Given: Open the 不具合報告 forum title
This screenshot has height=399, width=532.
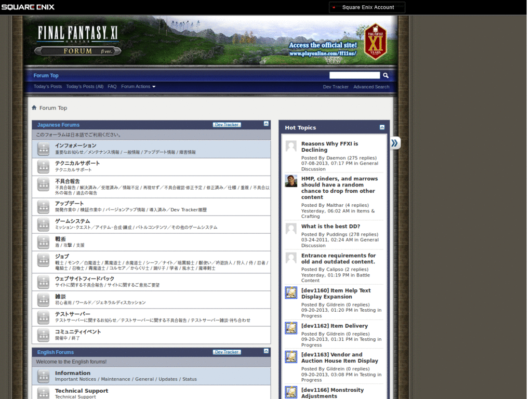Looking at the screenshot, I should click(x=68, y=181).
